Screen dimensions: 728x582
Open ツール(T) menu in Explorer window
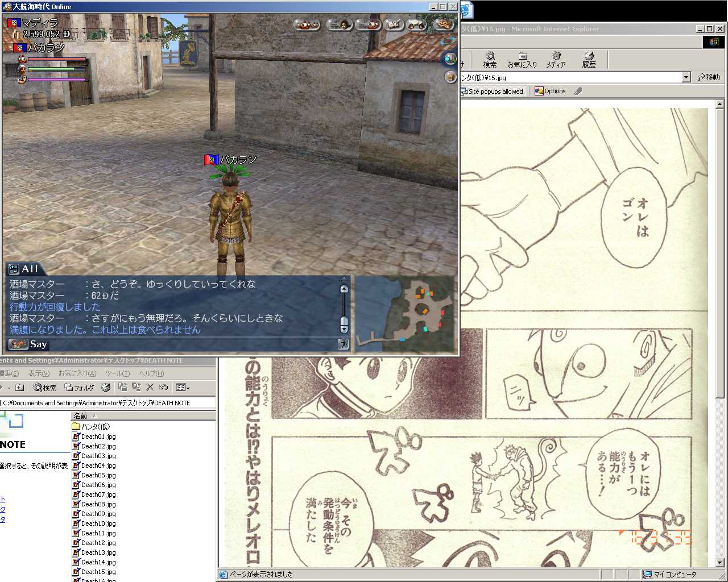click(x=117, y=373)
